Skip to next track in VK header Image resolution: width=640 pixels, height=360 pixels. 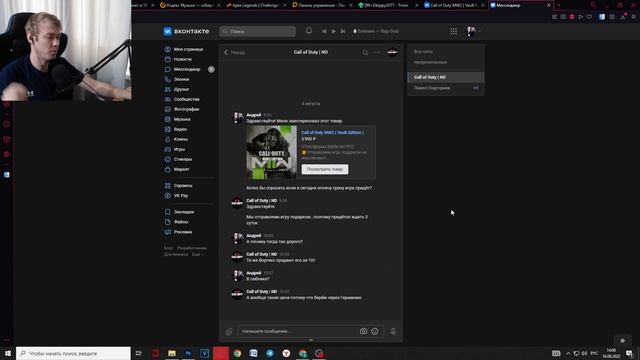(x=343, y=31)
